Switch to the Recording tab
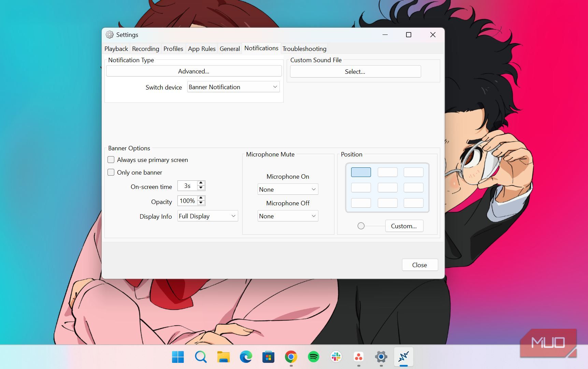588x369 pixels. point(146,49)
